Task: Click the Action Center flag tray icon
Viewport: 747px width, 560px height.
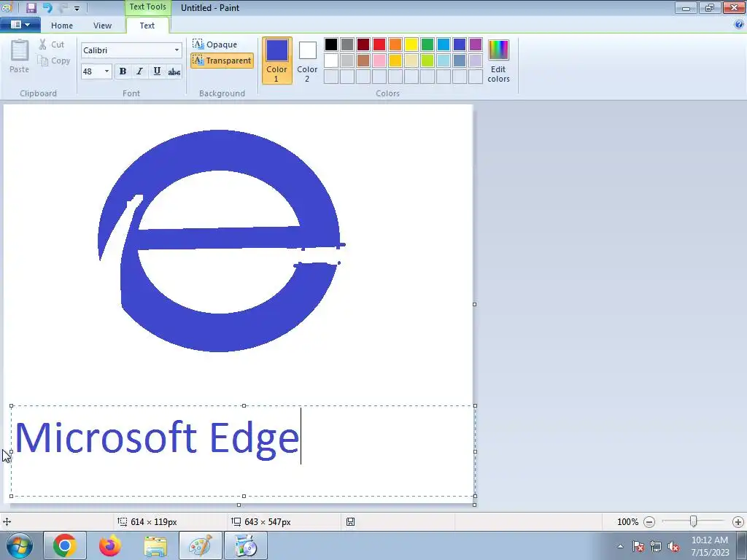Action: click(638, 547)
